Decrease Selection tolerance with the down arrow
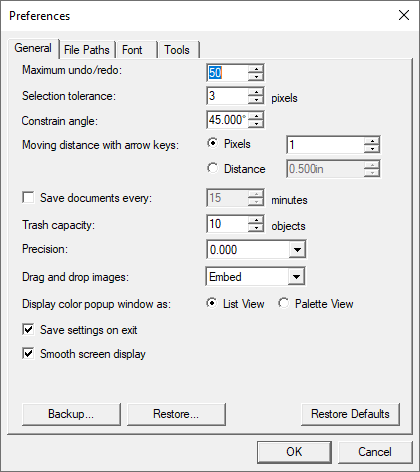This screenshot has height=472, width=420. click(x=256, y=99)
